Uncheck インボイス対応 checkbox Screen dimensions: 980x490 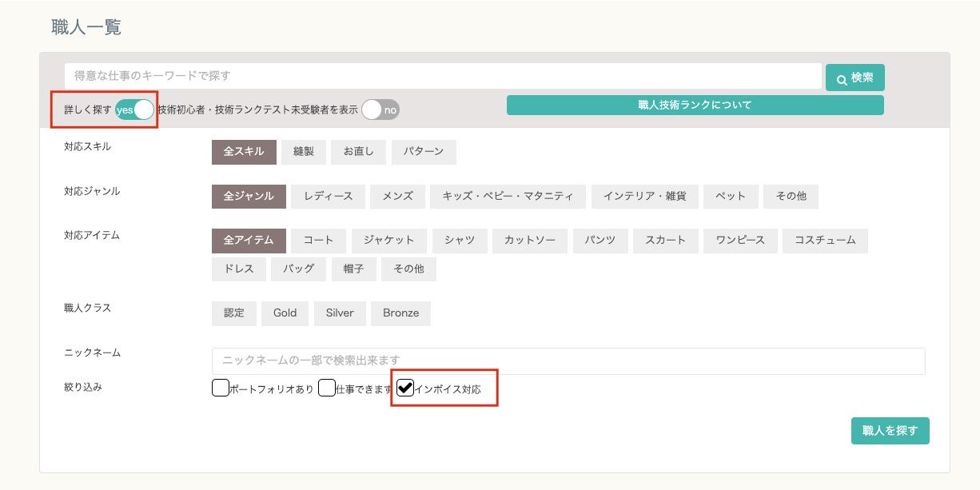pyautogui.click(x=405, y=388)
